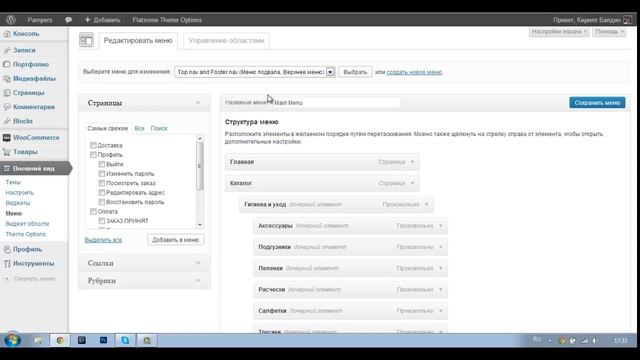
Task: Switch to Управление областями tab
Action: (226, 40)
